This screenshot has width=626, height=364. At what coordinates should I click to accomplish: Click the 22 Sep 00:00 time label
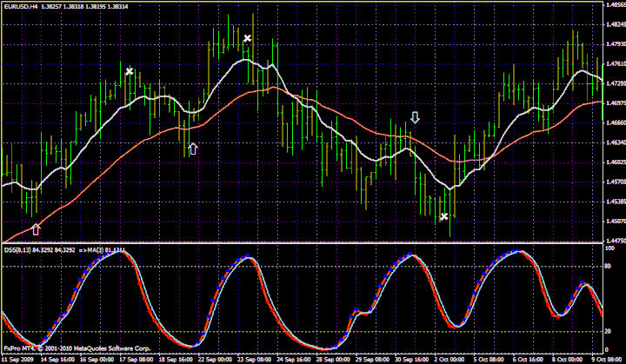tap(216, 359)
